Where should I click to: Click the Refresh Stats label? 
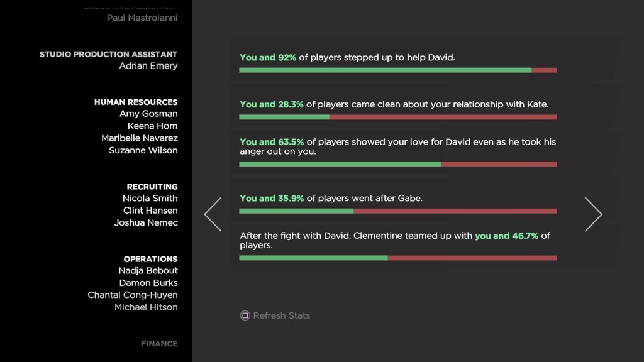[281, 315]
